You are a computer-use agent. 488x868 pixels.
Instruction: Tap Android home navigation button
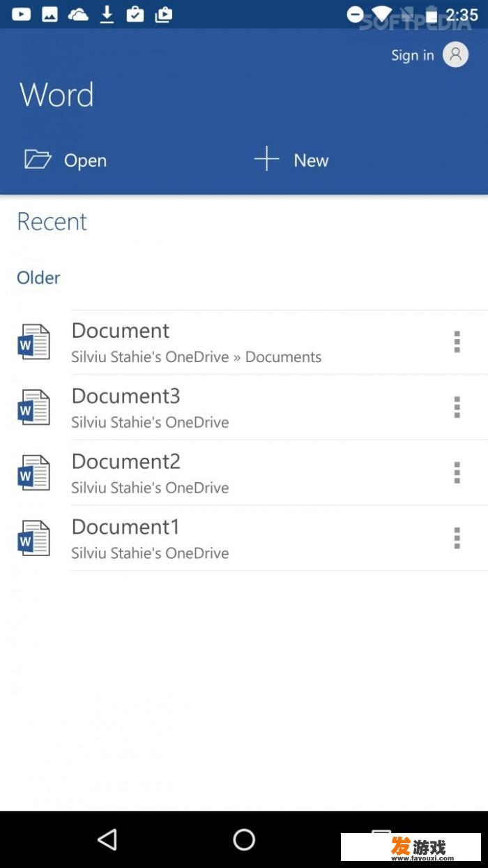click(244, 839)
